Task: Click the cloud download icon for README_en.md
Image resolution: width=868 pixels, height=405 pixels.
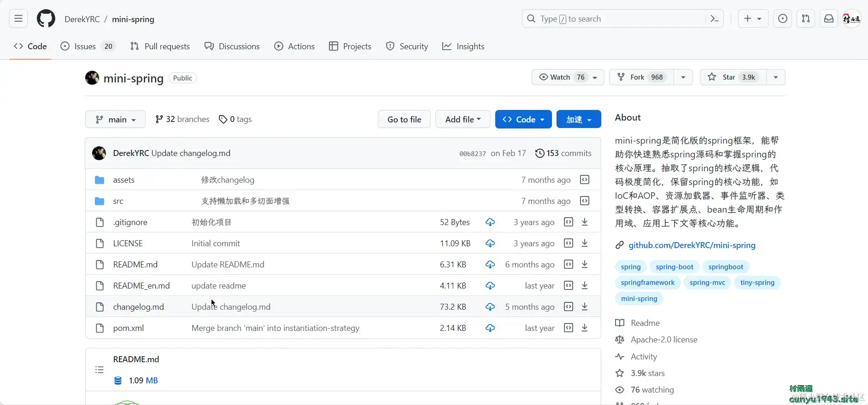Action: tap(490, 286)
